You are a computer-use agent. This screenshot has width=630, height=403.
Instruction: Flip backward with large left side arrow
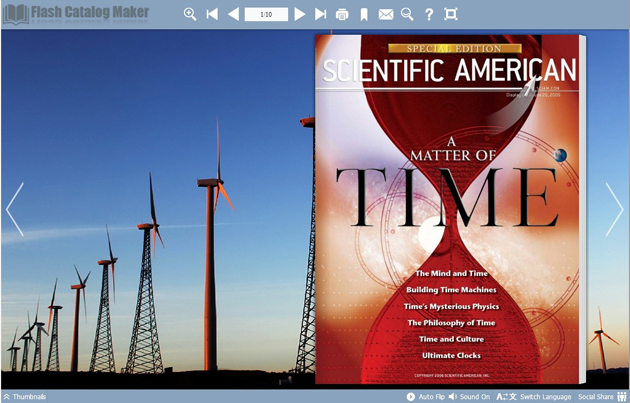[x=15, y=209]
